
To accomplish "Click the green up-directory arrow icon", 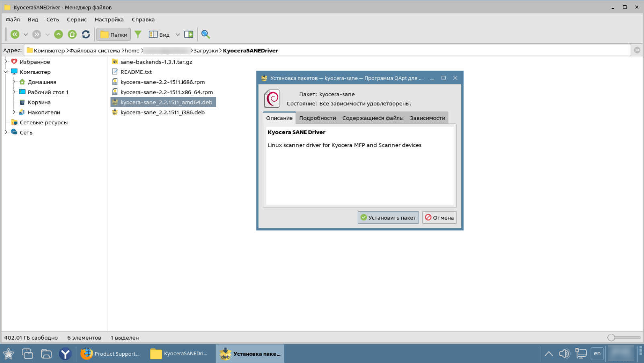I will tap(58, 34).
